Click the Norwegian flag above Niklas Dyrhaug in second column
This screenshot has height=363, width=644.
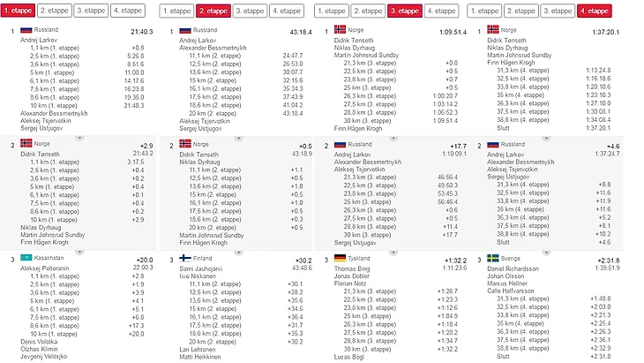[185, 144]
